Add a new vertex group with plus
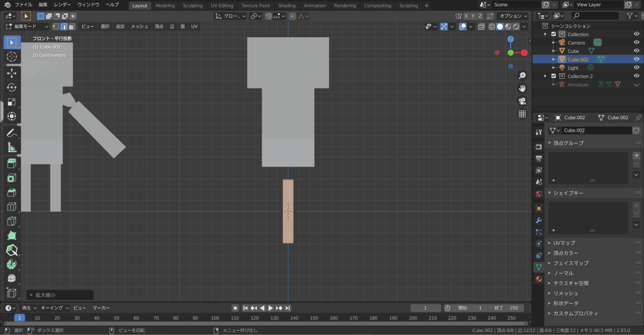Viewport: 644px width, 335px height. (x=636, y=155)
